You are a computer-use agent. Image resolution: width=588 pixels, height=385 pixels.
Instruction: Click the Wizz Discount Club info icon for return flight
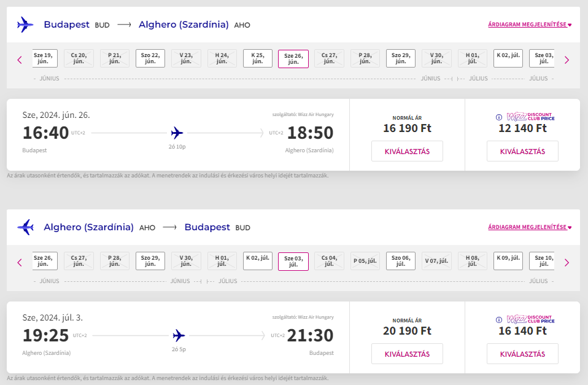499,320
